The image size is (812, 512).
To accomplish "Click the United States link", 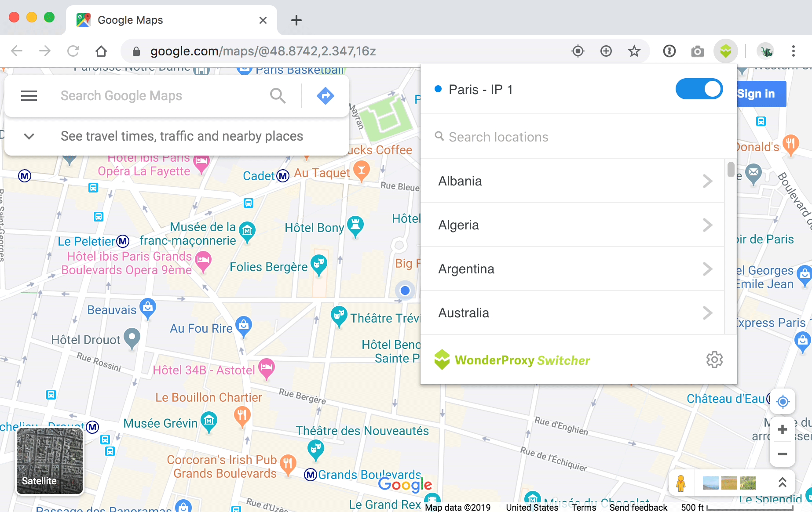I will pyautogui.click(x=532, y=507).
